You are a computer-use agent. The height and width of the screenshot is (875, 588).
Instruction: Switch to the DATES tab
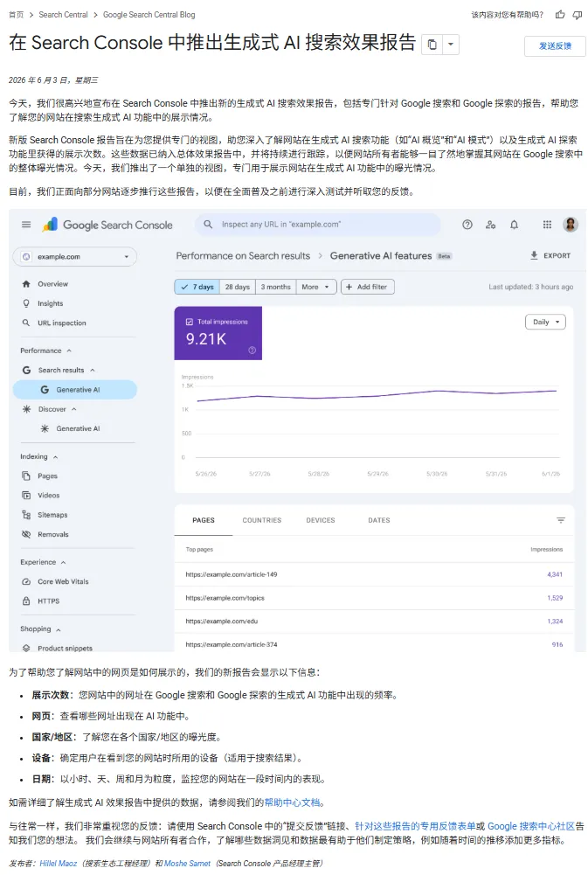[x=379, y=520]
